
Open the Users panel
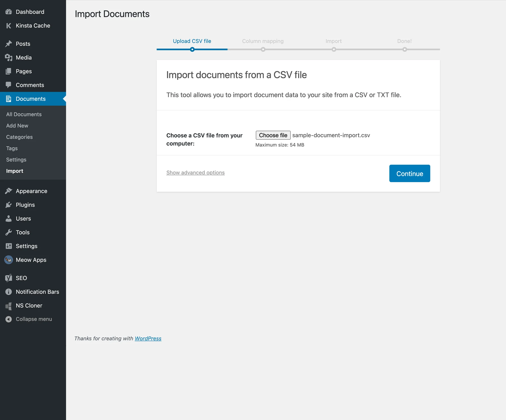pos(23,218)
